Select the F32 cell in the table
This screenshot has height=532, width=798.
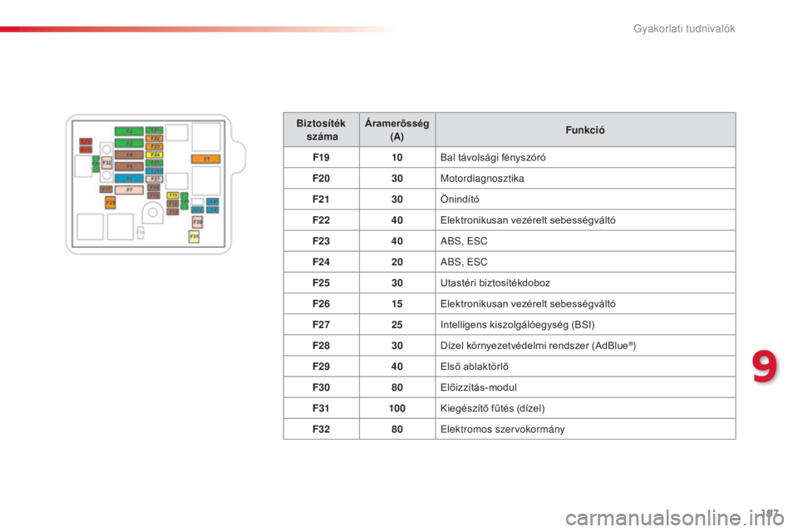321,429
